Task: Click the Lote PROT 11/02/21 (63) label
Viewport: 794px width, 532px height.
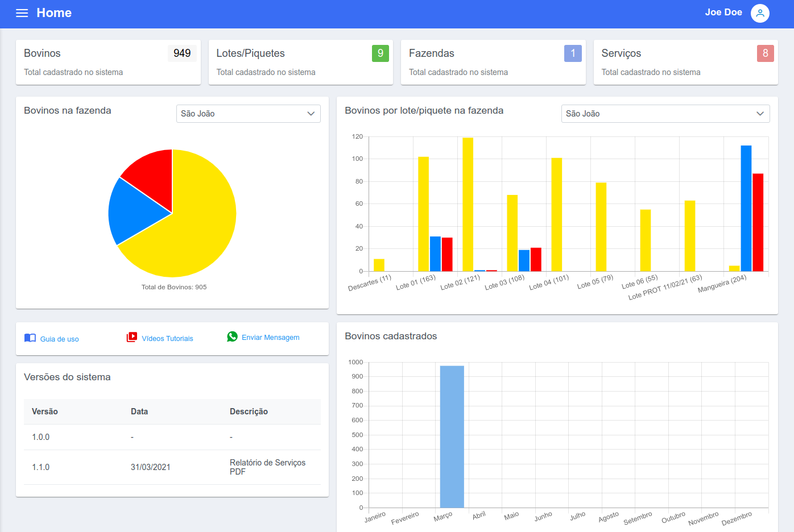Action: (665, 288)
